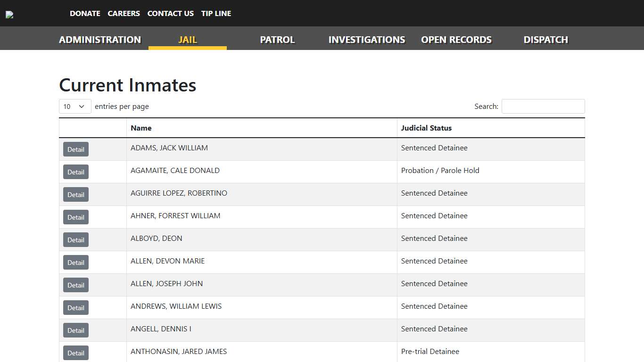Open the ADMINISTRATION section

[x=100, y=40]
